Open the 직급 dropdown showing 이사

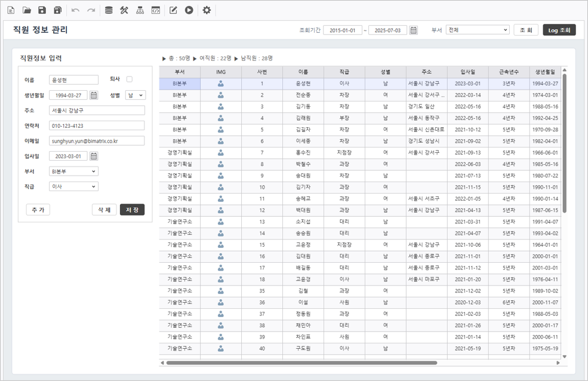pyautogui.click(x=73, y=187)
